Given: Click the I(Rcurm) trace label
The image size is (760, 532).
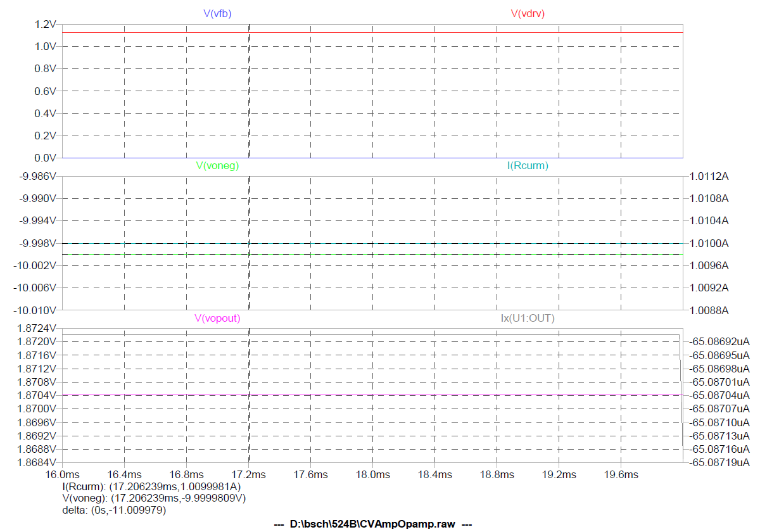Looking at the screenshot, I should point(528,166).
